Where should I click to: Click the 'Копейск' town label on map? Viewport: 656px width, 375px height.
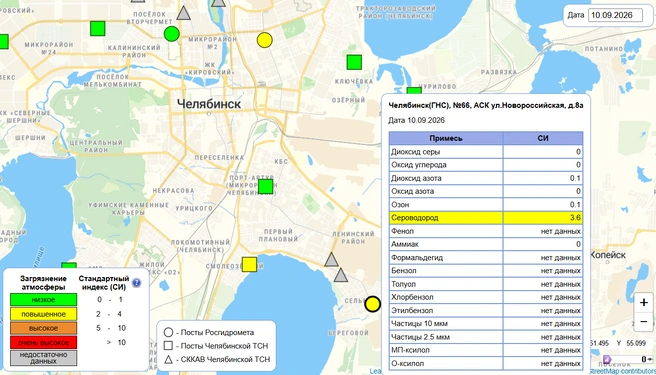click(x=608, y=255)
